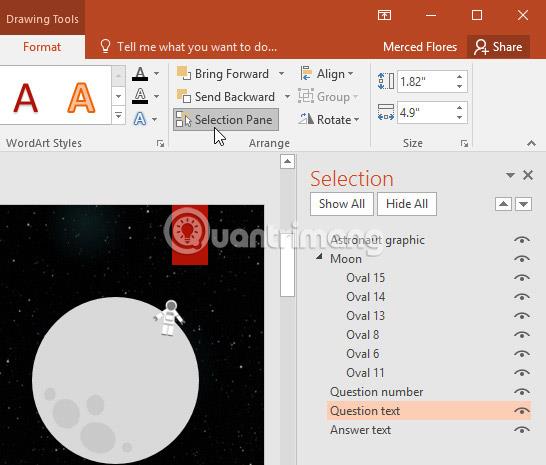Select Oval 13 in the list

(x=365, y=316)
